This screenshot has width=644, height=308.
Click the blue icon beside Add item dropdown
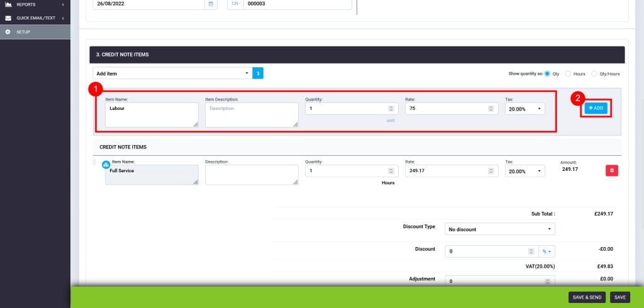tap(258, 74)
